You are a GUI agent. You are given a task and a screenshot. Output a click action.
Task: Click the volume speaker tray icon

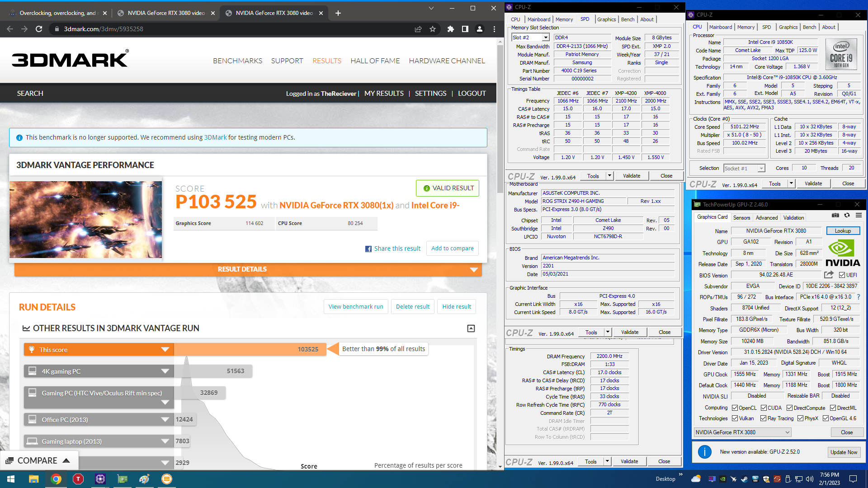(x=810, y=479)
